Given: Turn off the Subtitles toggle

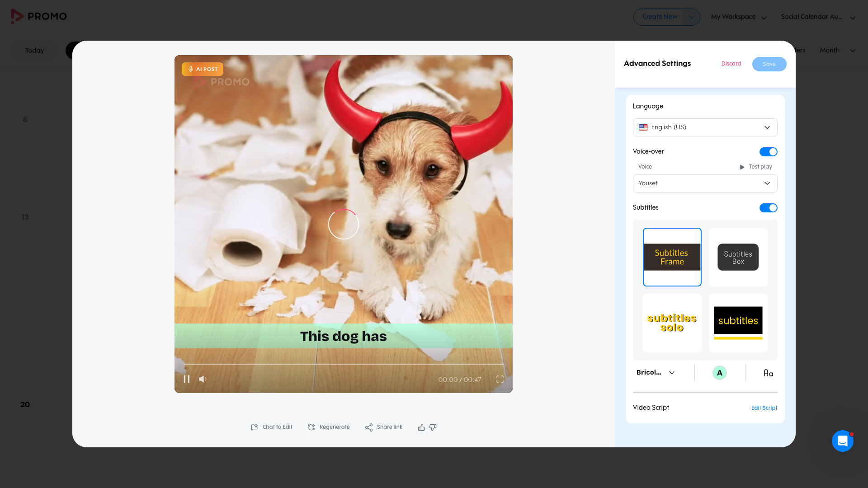Looking at the screenshot, I should 768,207.
